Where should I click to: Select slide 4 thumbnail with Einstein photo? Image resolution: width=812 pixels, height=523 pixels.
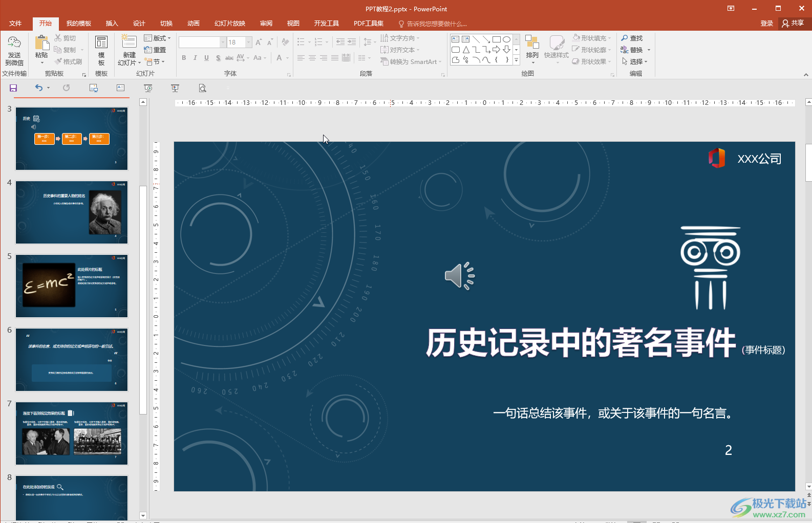pyautogui.click(x=72, y=212)
